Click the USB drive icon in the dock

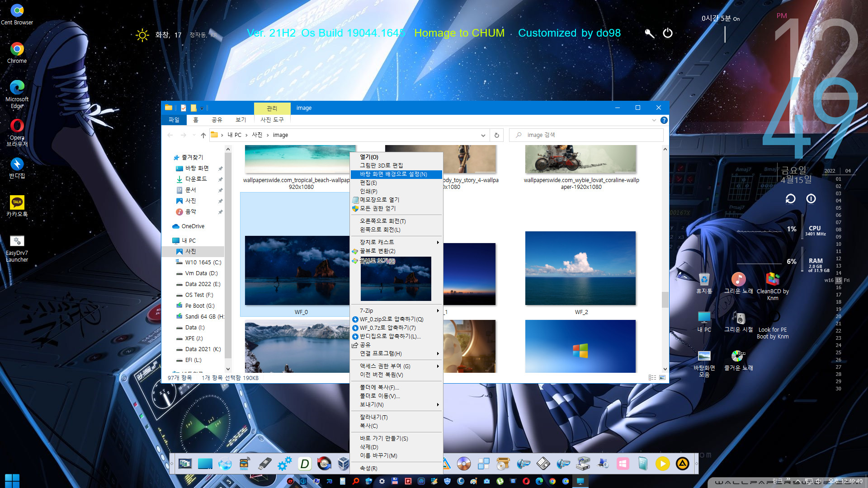(x=265, y=464)
